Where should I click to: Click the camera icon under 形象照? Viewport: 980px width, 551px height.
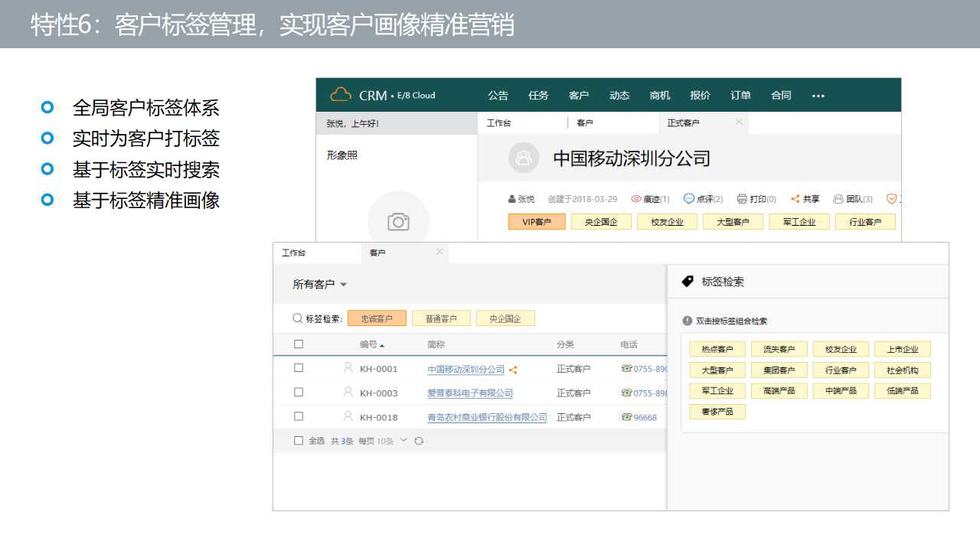(x=398, y=222)
